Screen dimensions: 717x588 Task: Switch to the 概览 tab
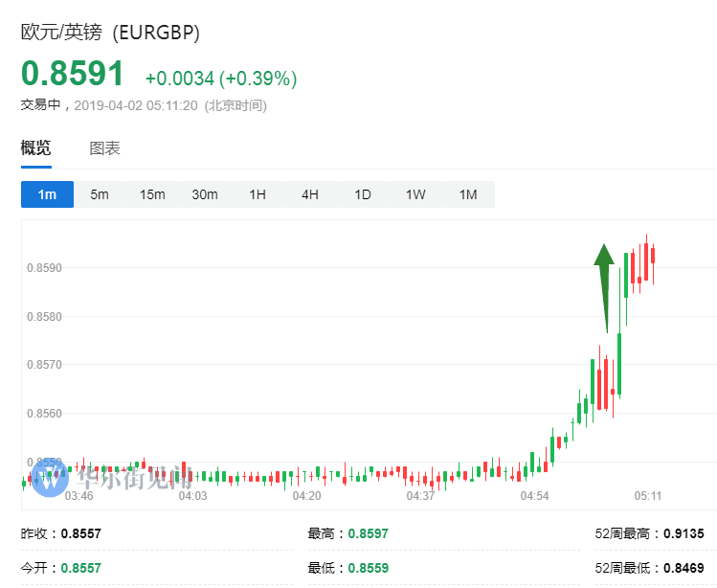(36, 148)
